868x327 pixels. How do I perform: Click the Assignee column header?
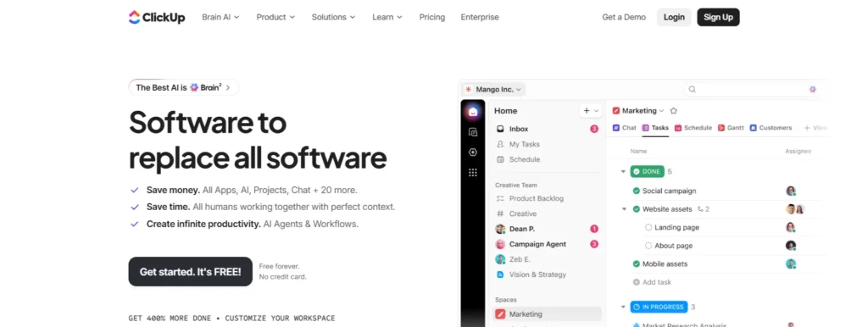click(x=798, y=151)
